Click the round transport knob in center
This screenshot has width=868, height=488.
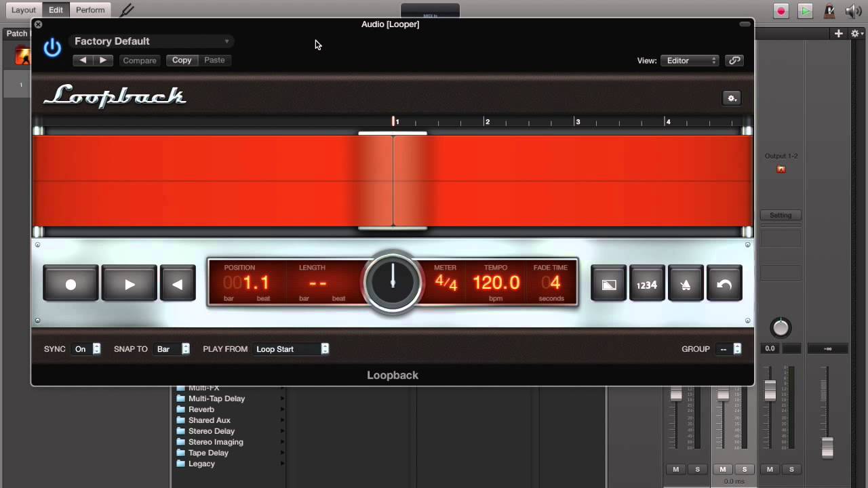click(x=393, y=283)
